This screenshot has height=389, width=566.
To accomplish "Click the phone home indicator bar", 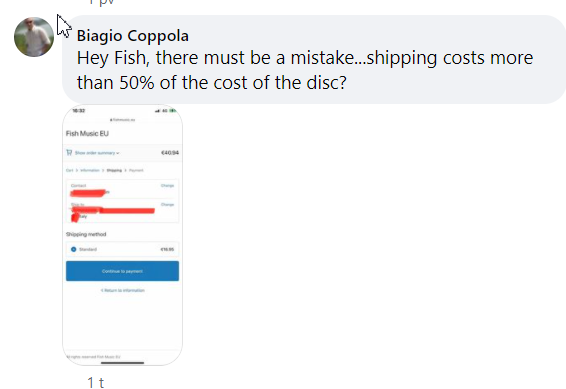I will click(x=122, y=363).
